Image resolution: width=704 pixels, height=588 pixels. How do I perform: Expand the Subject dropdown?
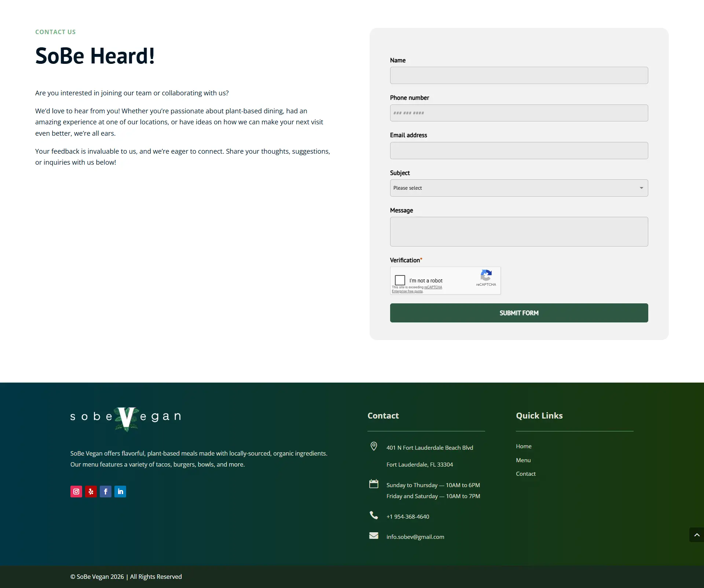point(519,188)
